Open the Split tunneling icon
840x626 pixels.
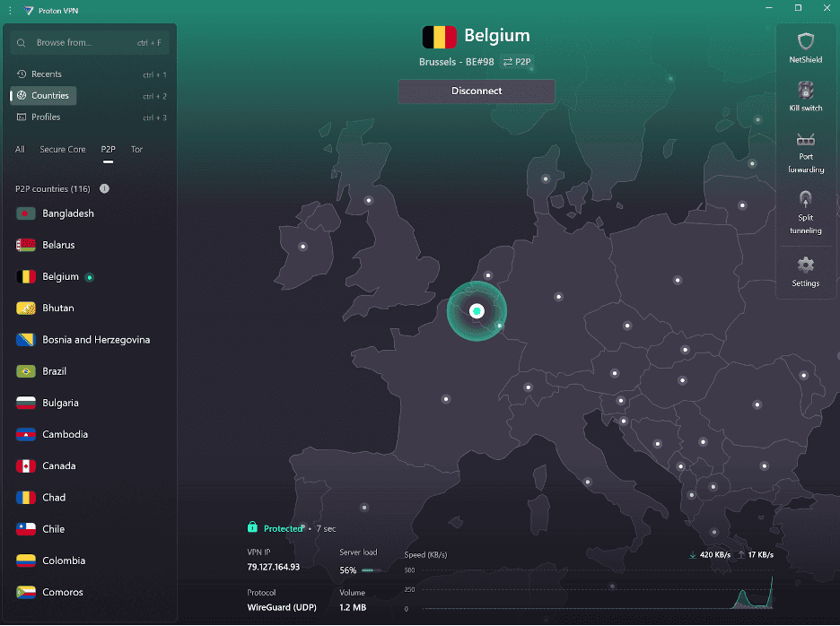(805, 198)
